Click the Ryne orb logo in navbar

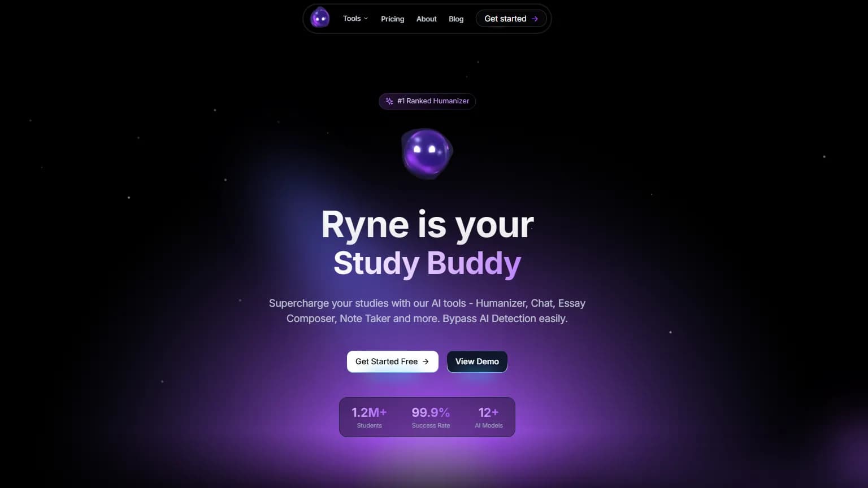(320, 19)
